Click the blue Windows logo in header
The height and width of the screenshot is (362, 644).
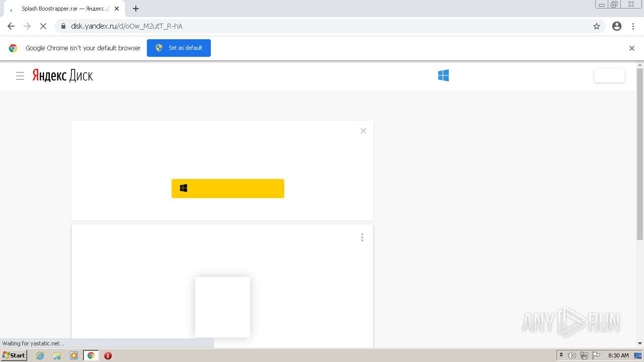tap(443, 75)
